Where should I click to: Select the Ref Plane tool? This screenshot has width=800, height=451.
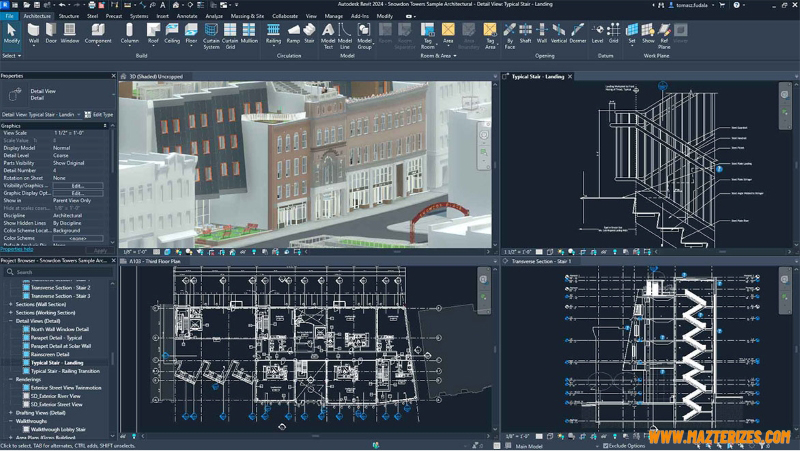coord(664,36)
